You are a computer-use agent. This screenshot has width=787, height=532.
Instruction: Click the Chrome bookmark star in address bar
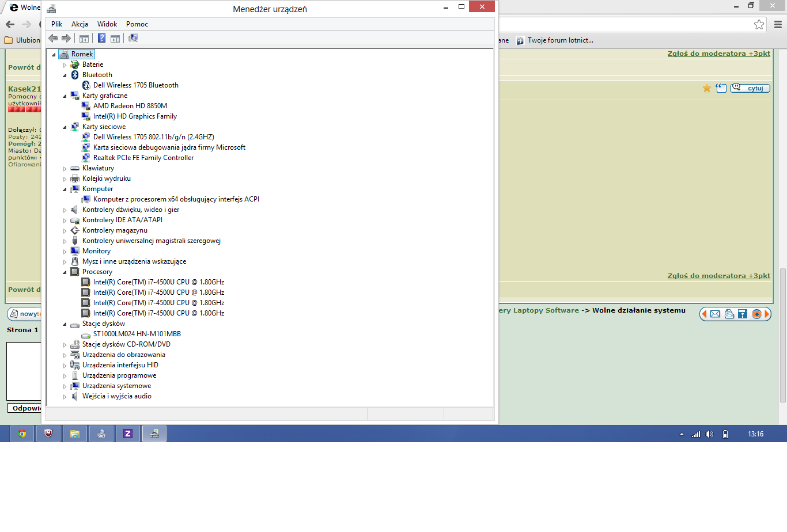click(x=759, y=24)
